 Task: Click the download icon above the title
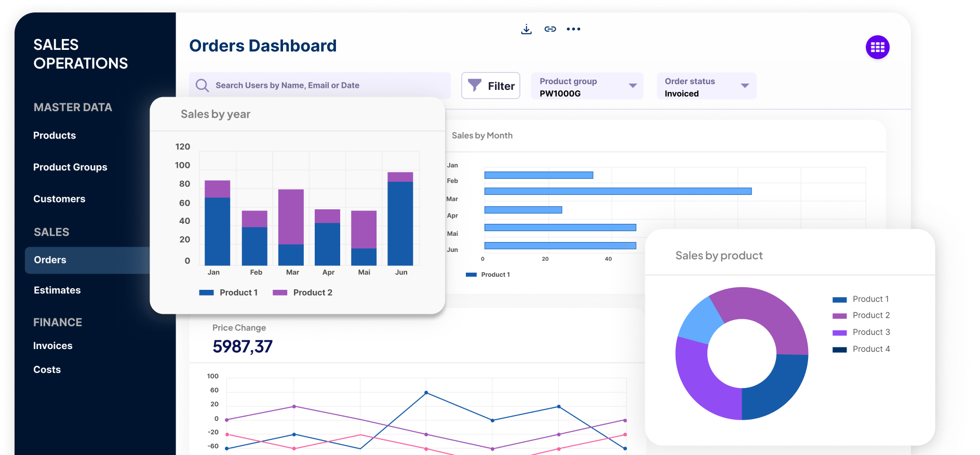(x=526, y=29)
